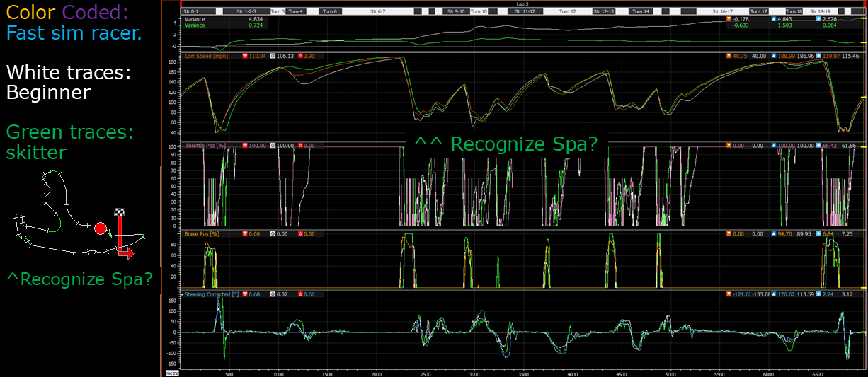868x377 pixels.
Task: Select the Str 11-12 track section
Action: click(x=526, y=12)
